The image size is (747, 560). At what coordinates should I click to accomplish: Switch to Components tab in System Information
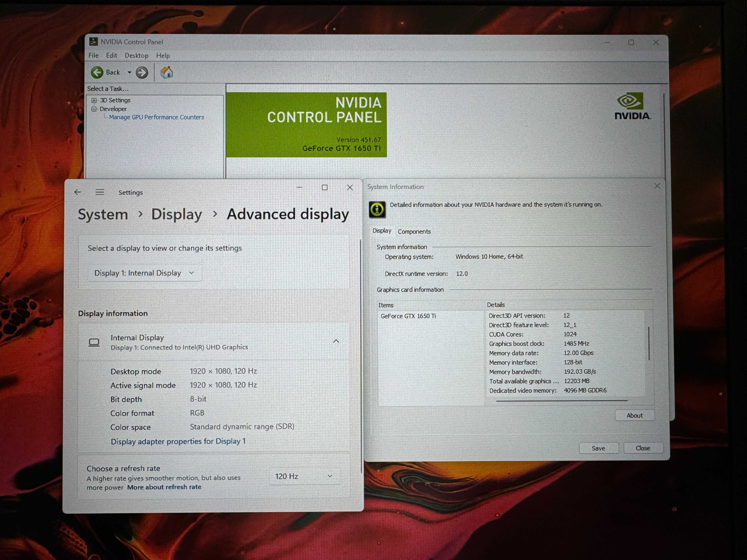coord(414,231)
